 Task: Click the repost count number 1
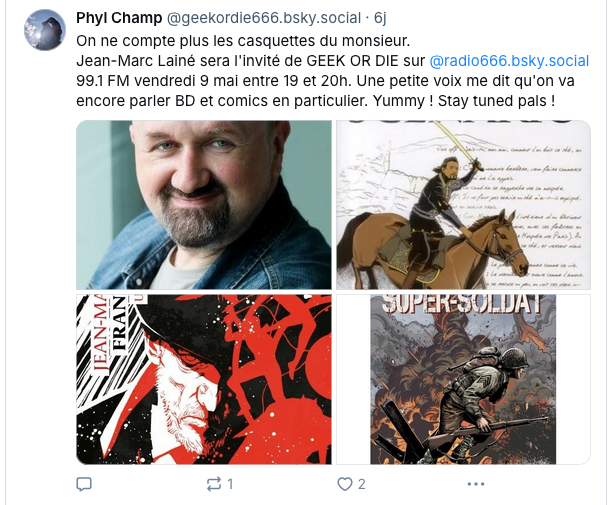click(x=230, y=484)
